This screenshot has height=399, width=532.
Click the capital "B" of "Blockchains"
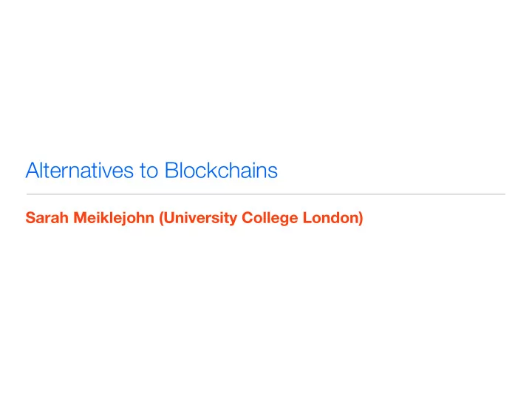click(x=171, y=171)
